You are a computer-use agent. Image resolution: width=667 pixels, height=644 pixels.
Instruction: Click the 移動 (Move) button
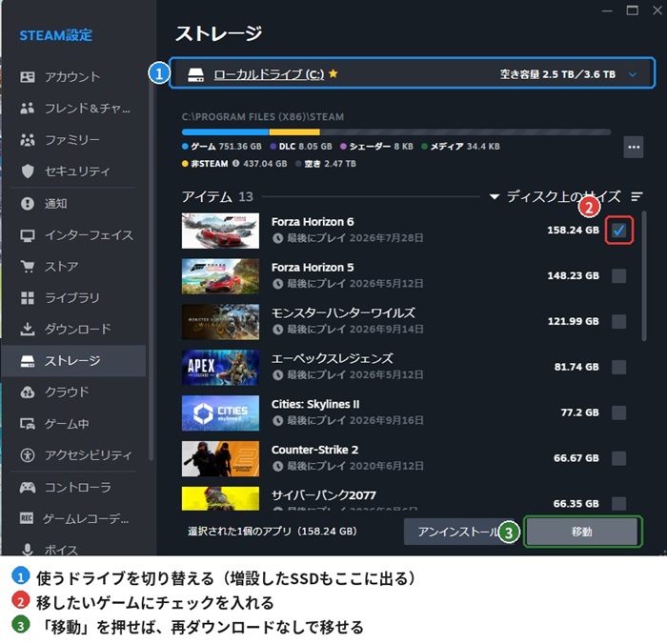582,532
